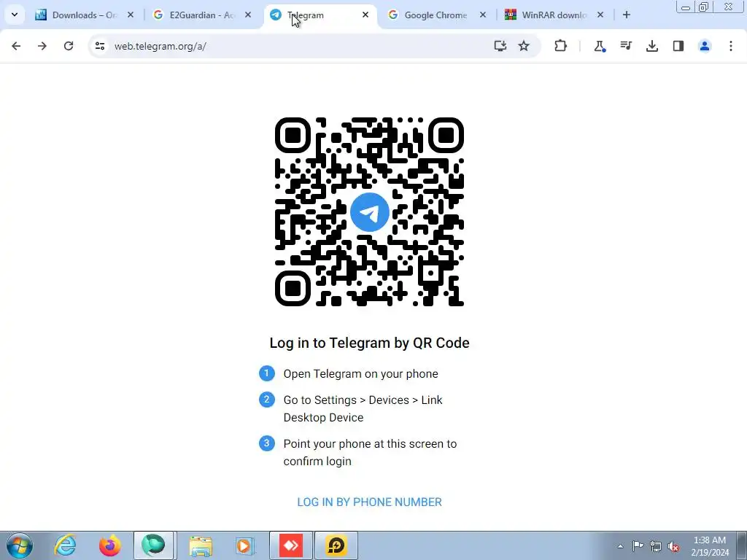Image resolution: width=747 pixels, height=560 pixels.
Task: Click the 'Log in to Telegram by QR Code' heading
Action: point(369,343)
